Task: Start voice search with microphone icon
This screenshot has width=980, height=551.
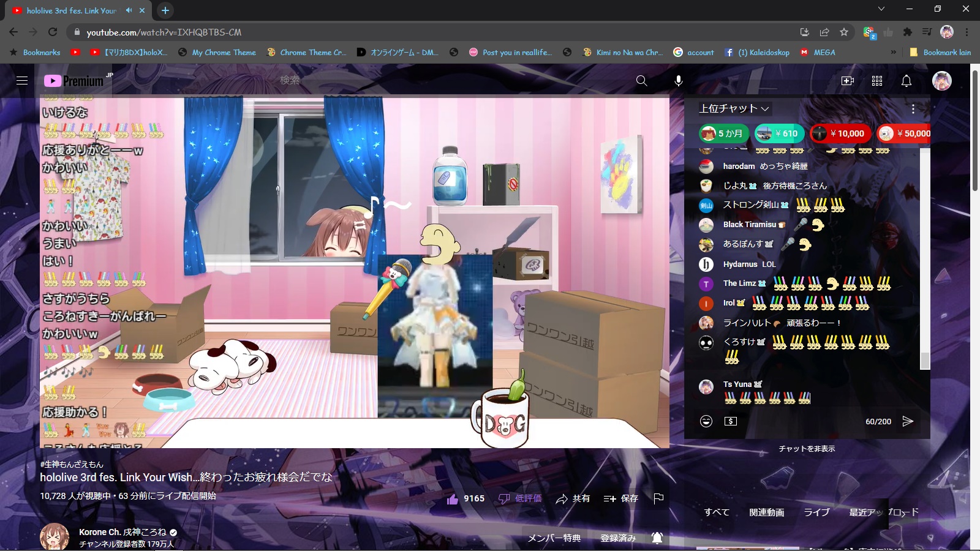Action: pos(679,81)
